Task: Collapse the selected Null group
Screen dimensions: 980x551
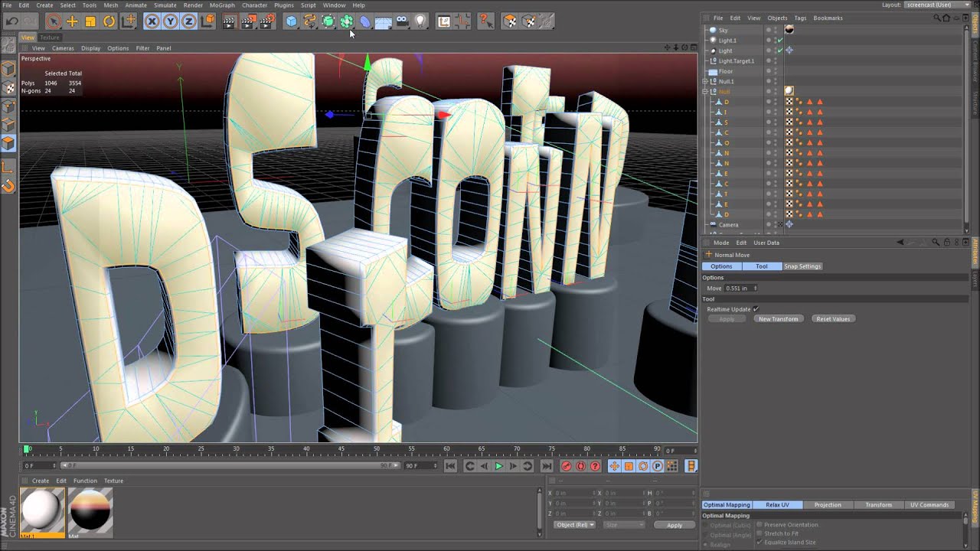Action: click(x=705, y=92)
